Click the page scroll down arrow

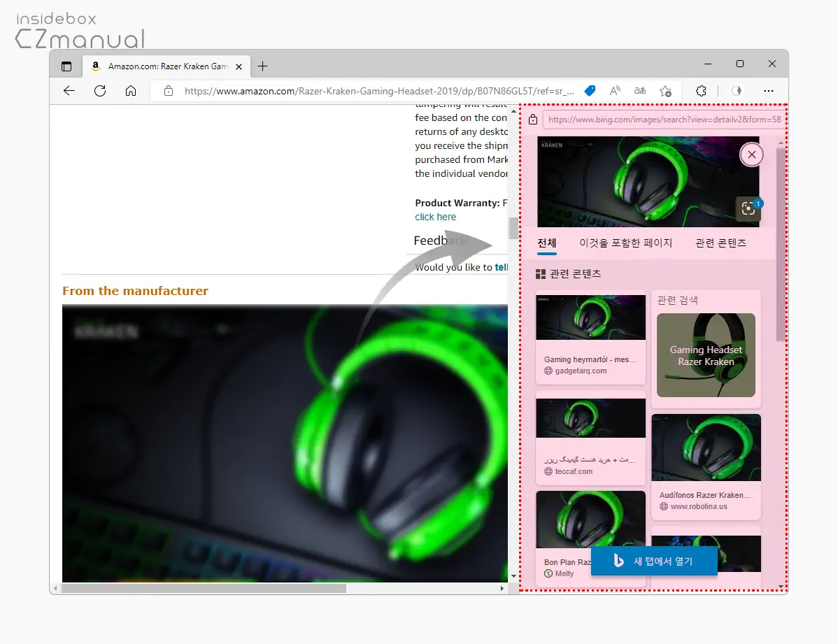coord(513,576)
